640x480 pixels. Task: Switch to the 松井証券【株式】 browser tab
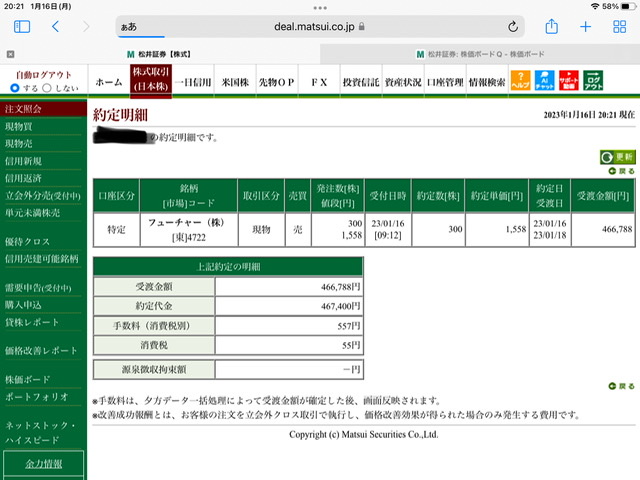pos(159,54)
